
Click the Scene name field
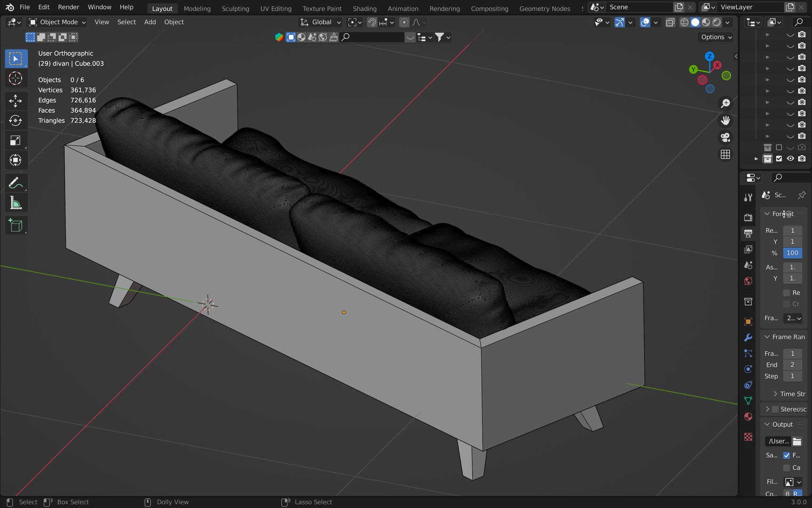(639, 7)
